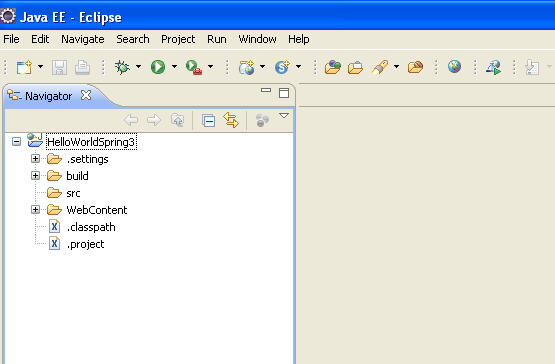
Task: Open the Navigate menu
Action: (x=82, y=39)
